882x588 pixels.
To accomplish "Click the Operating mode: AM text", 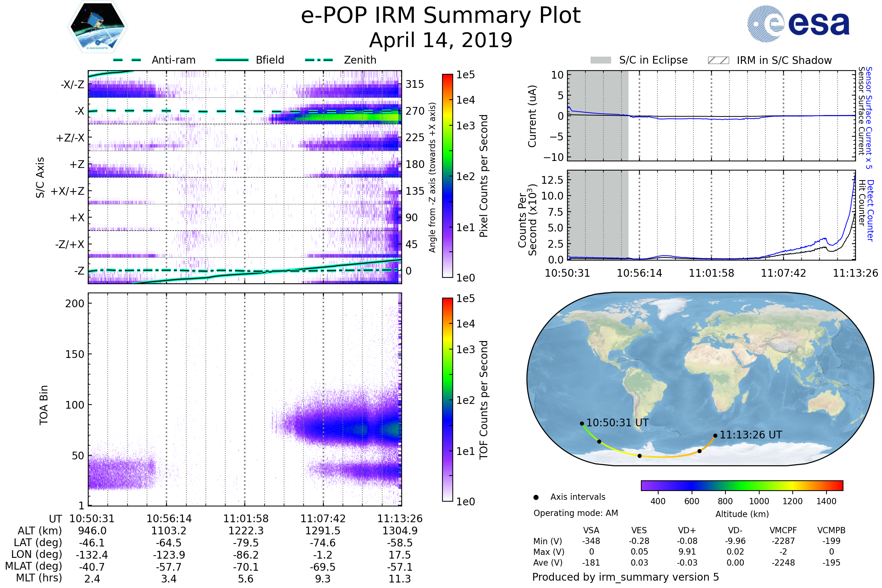I will point(576,513).
